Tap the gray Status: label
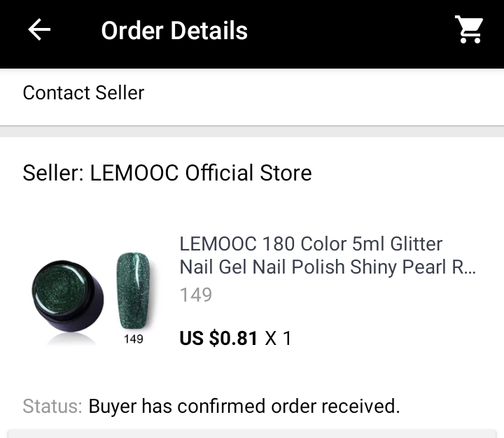Image resolution: width=504 pixels, height=438 pixels. point(52,406)
